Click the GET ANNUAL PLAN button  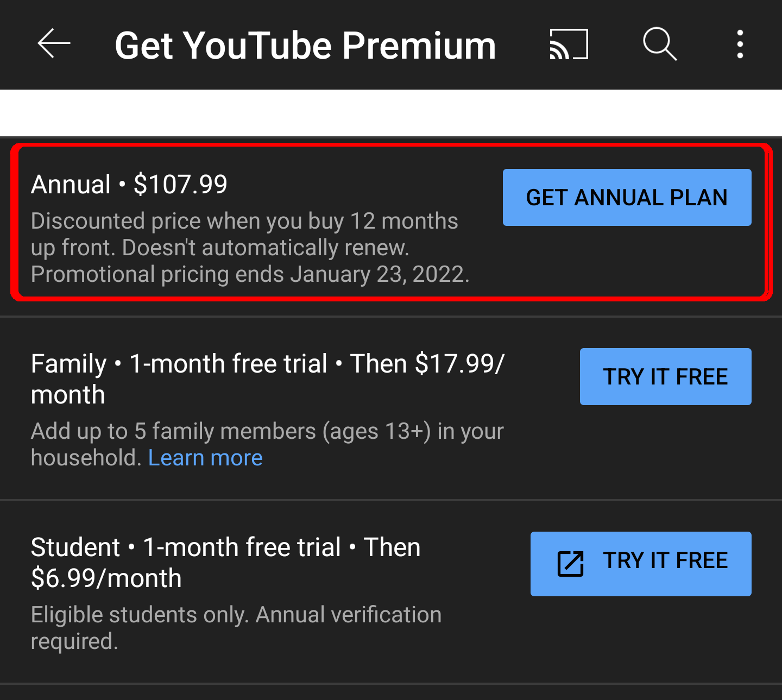click(x=627, y=197)
